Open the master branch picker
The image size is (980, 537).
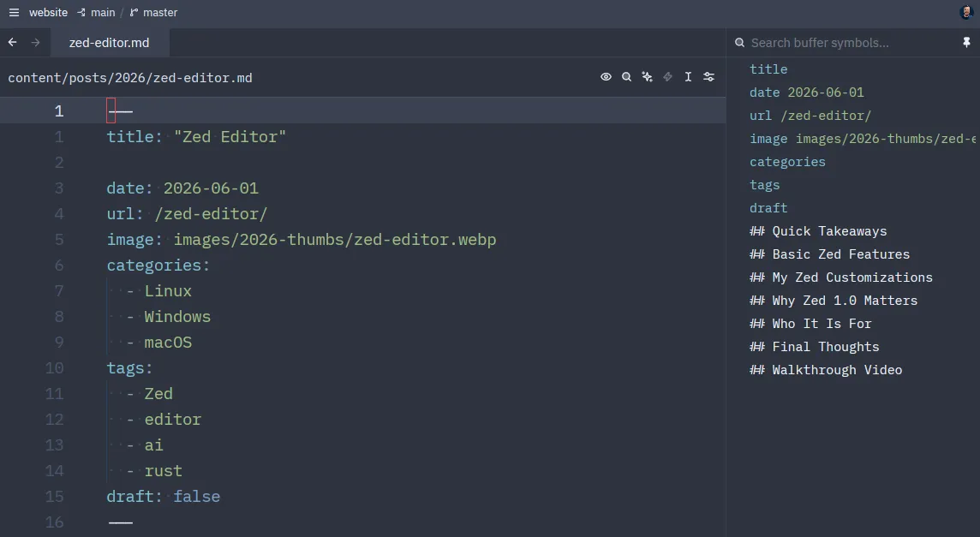point(153,13)
